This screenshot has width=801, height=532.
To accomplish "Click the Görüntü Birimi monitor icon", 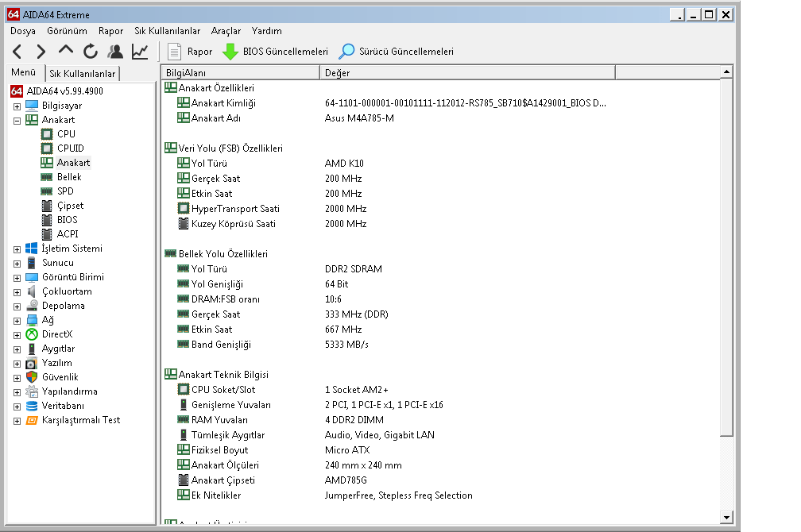I will pyautogui.click(x=32, y=277).
